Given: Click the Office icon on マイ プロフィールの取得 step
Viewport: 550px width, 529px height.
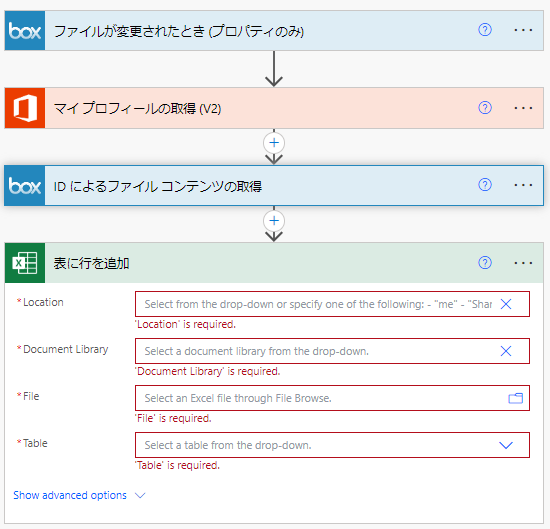Looking at the screenshot, I should pyautogui.click(x=25, y=108).
